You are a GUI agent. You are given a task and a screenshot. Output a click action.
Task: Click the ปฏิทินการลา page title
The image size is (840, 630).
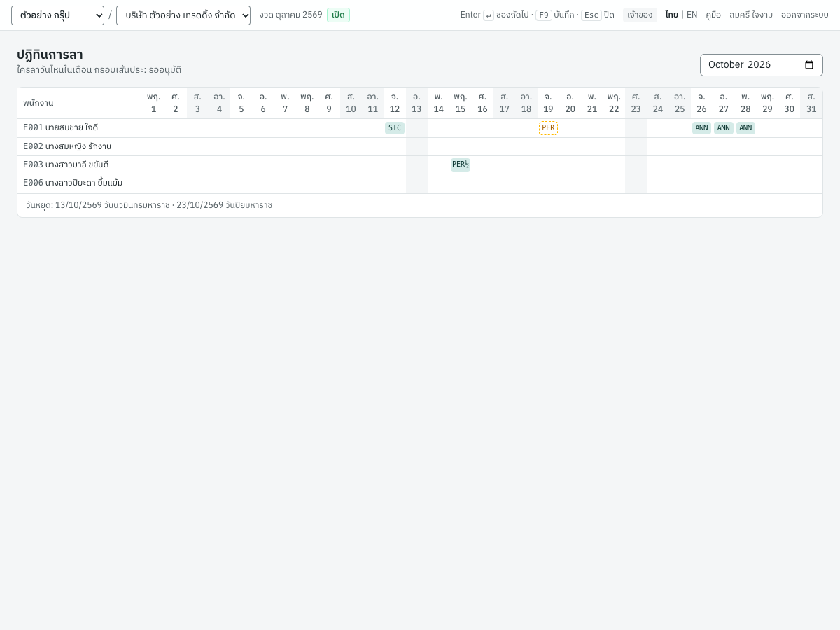coord(50,55)
